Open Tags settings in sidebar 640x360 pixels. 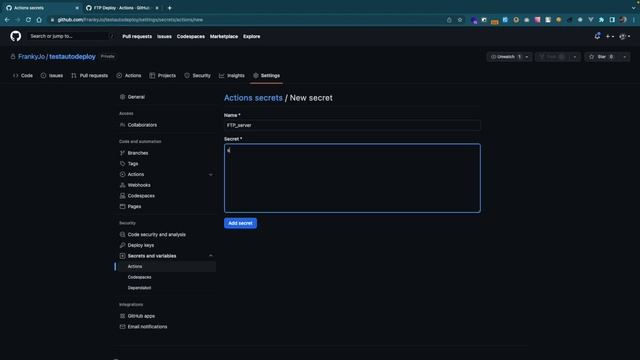(166, 164)
